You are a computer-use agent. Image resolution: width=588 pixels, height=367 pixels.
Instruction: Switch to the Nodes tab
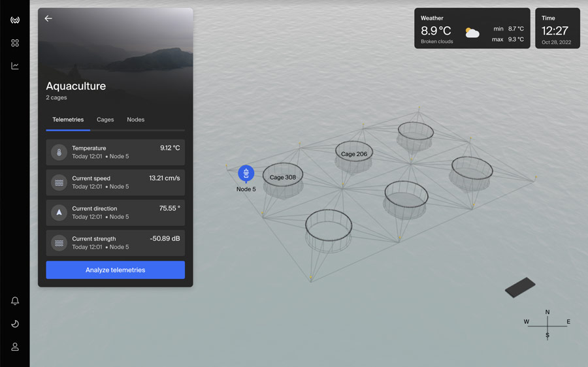tap(135, 120)
